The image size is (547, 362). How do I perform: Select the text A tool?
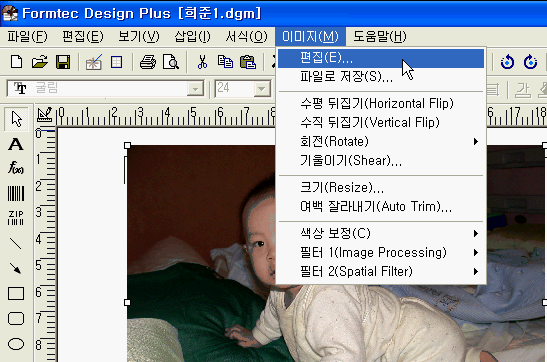click(x=16, y=144)
